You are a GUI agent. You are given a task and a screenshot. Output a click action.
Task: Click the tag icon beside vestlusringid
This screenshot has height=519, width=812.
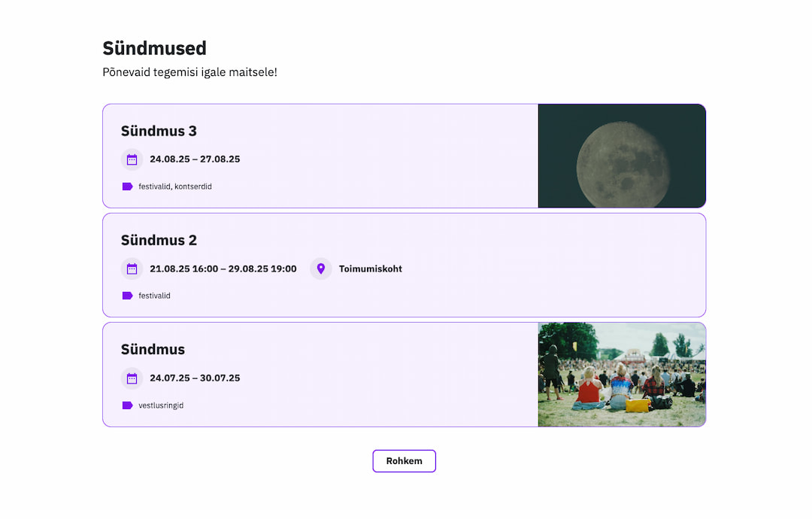pos(127,405)
